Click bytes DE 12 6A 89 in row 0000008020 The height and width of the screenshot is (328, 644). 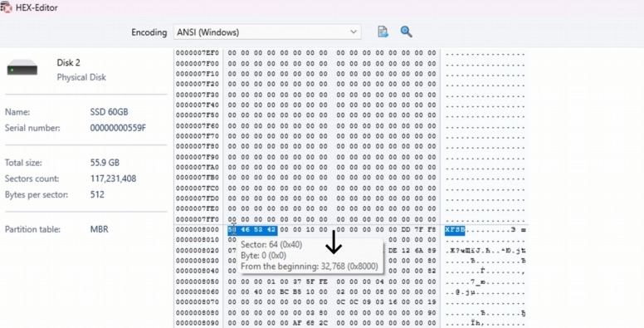pyautogui.click(x=412, y=250)
